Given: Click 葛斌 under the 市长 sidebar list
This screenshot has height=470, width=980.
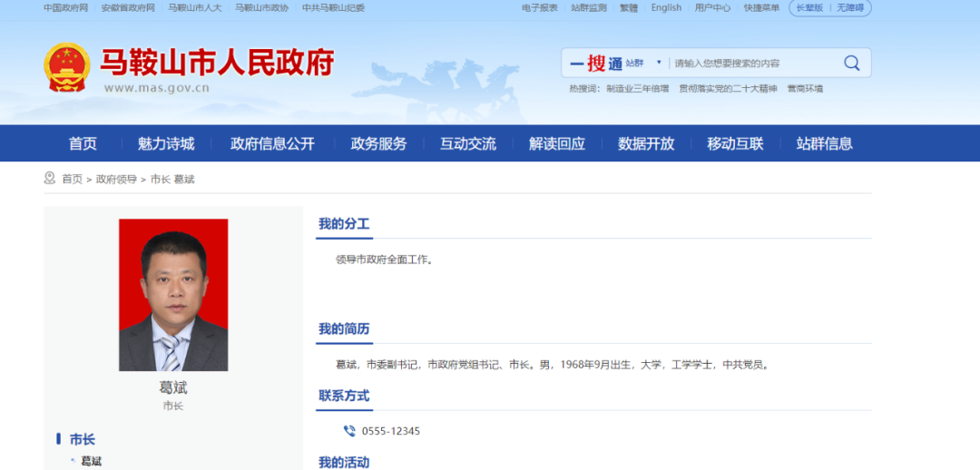Looking at the screenshot, I should coord(92,461).
